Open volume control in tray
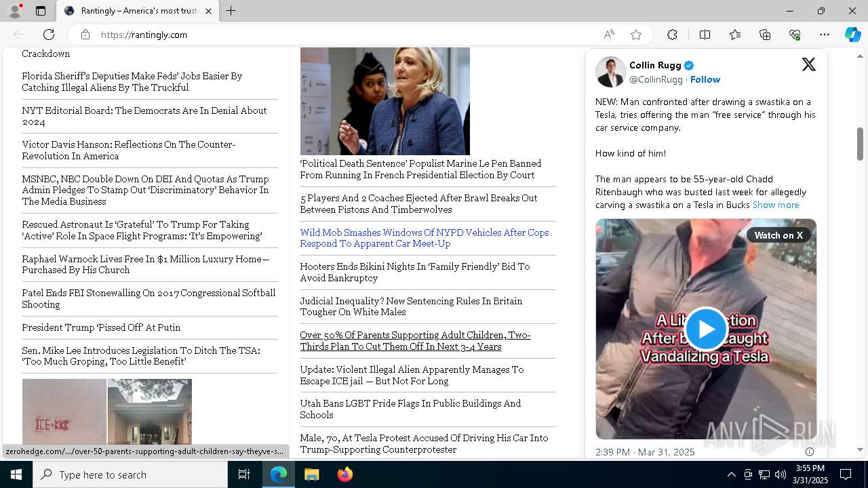 click(x=781, y=474)
